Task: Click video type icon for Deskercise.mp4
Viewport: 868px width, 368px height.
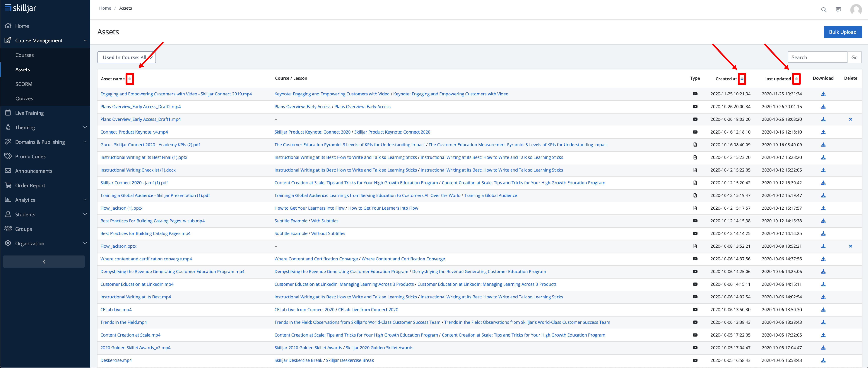Action: pyautogui.click(x=695, y=360)
